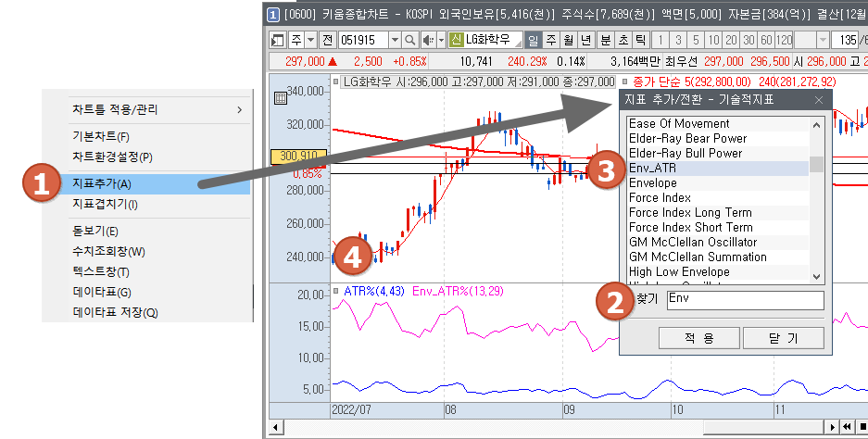Image resolution: width=868 pixels, height=439 pixels.
Task: Select Ease Of Movement in list
Action: tap(718, 124)
